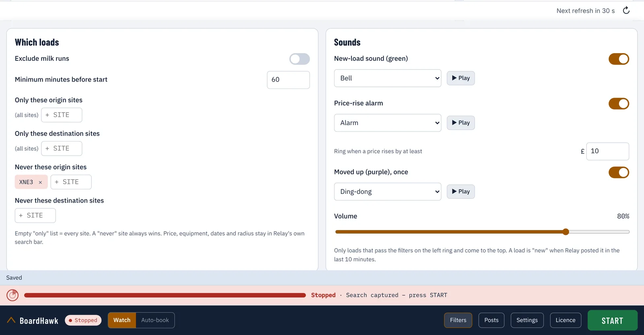Open the Posts tab
644x335 pixels.
click(x=491, y=320)
